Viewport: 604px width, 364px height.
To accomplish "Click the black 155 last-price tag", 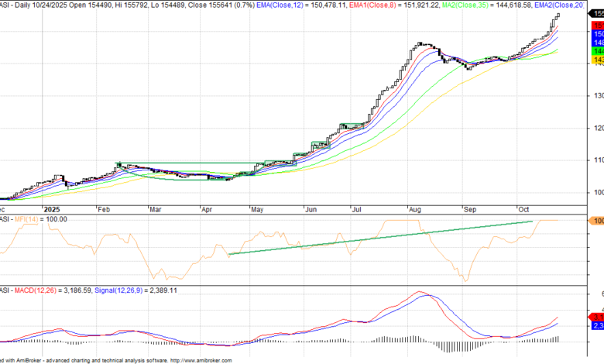I will pos(598,13).
